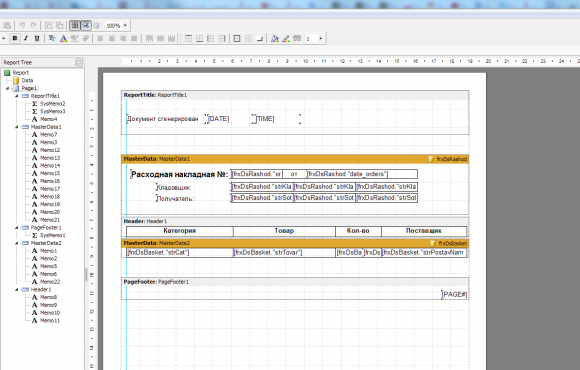The image size is (580, 370).
Task: Click the fill color bucket icon
Action: click(x=274, y=38)
